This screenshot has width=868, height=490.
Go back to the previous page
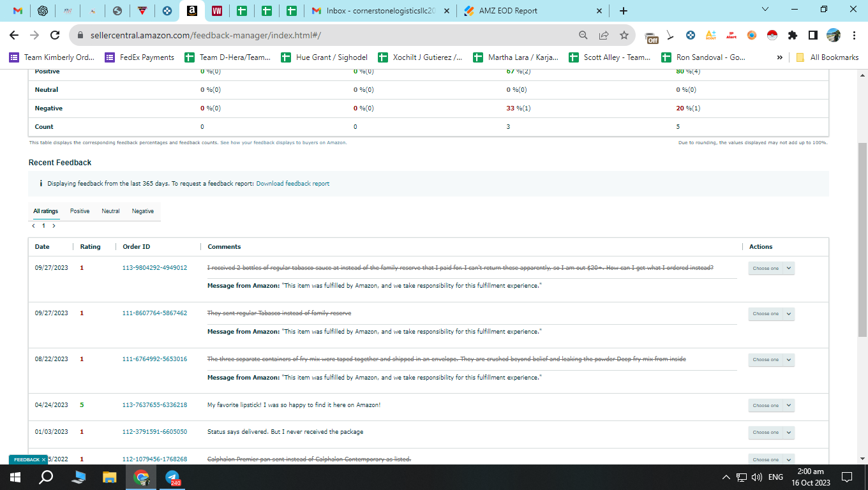(14, 35)
